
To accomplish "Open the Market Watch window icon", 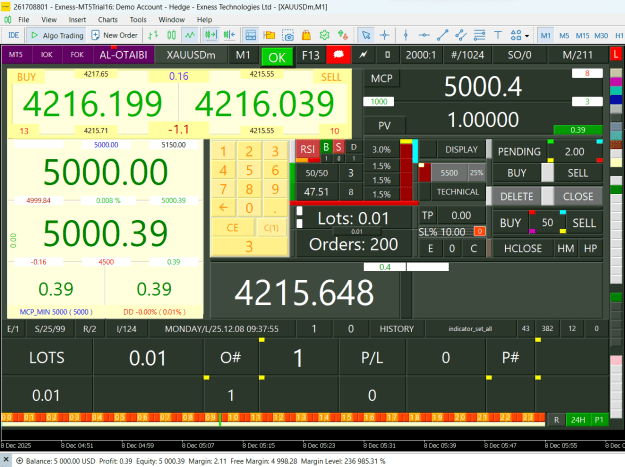I will pyautogui.click(x=251, y=35).
